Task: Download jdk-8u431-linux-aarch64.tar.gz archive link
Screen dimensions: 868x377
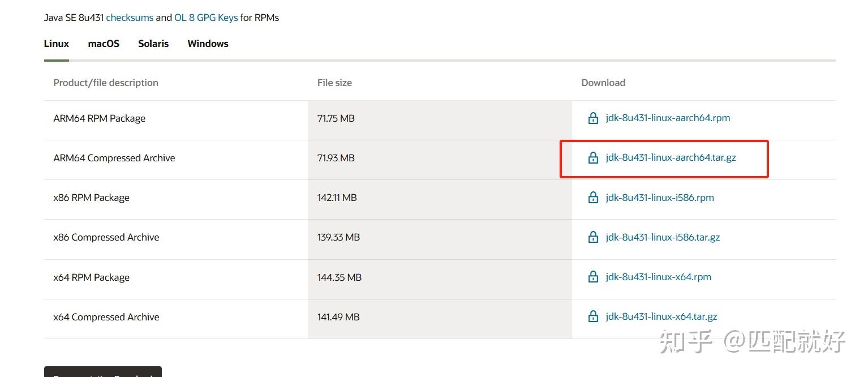Action: [x=671, y=157]
